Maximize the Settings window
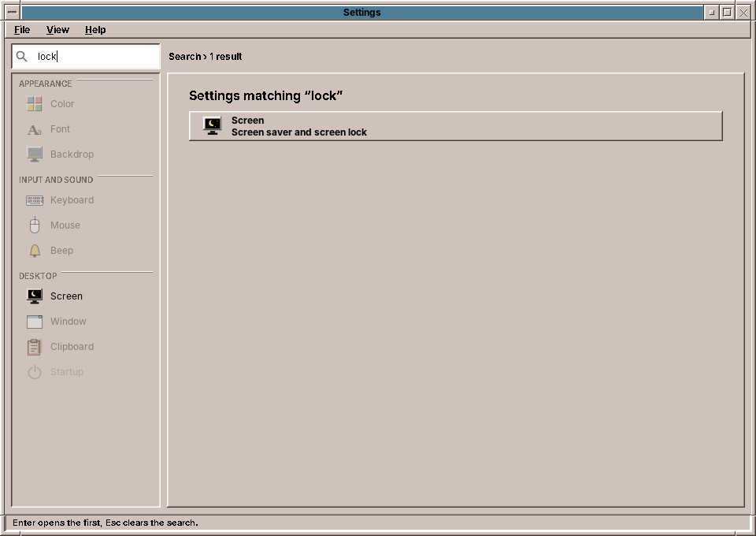 728,13
